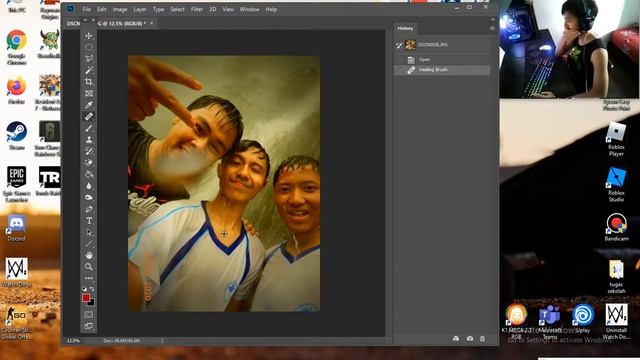Open the Edit Toolbar three-dots button
Viewport: 640px width, 360px height.
click(89, 278)
